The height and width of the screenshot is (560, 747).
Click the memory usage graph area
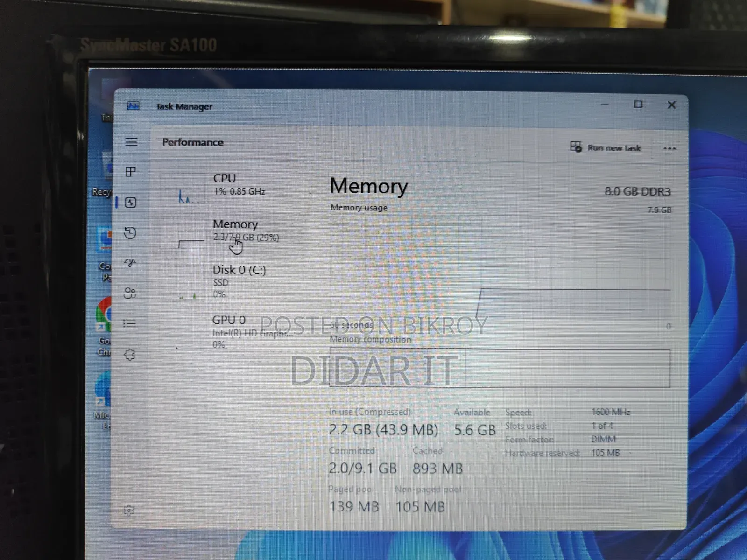pos(500,267)
